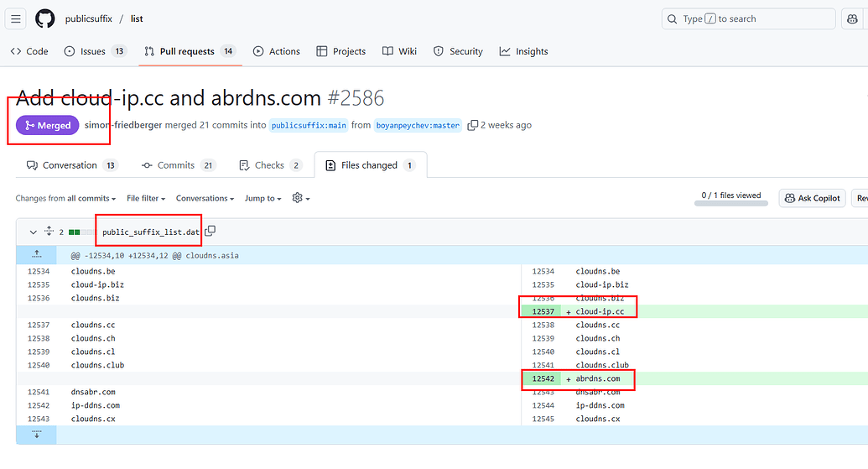Click left-side dnsabr.com line
Screen dimensions: 868x469
click(x=93, y=392)
